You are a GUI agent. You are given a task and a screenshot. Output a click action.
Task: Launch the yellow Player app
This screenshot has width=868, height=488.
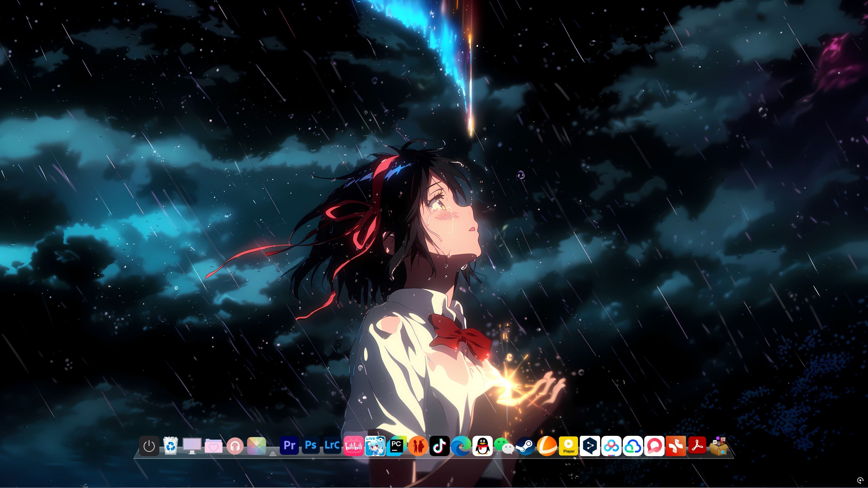[x=568, y=446]
